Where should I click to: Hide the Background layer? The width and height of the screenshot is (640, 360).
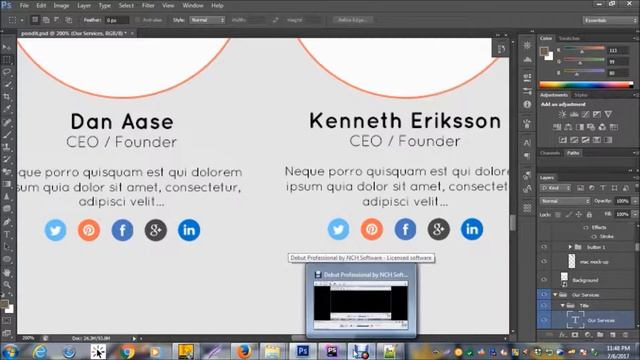click(x=544, y=280)
